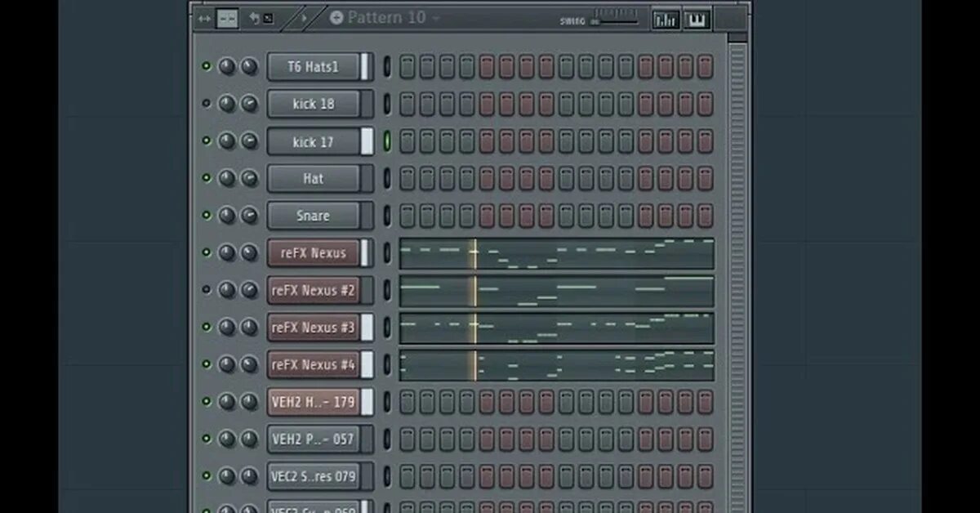Click the Pattern 10 name selector
This screenshot has width=980, height=513.
point(386,17)
